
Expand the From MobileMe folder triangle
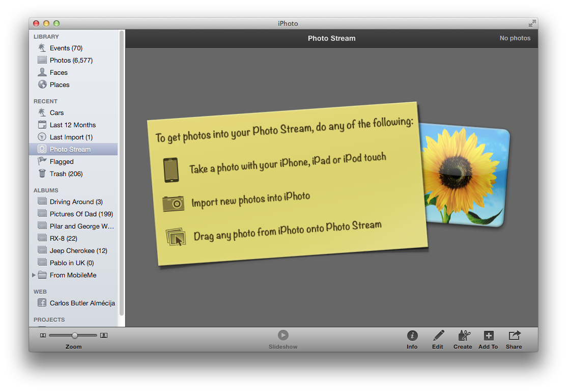tap(34, 275)
